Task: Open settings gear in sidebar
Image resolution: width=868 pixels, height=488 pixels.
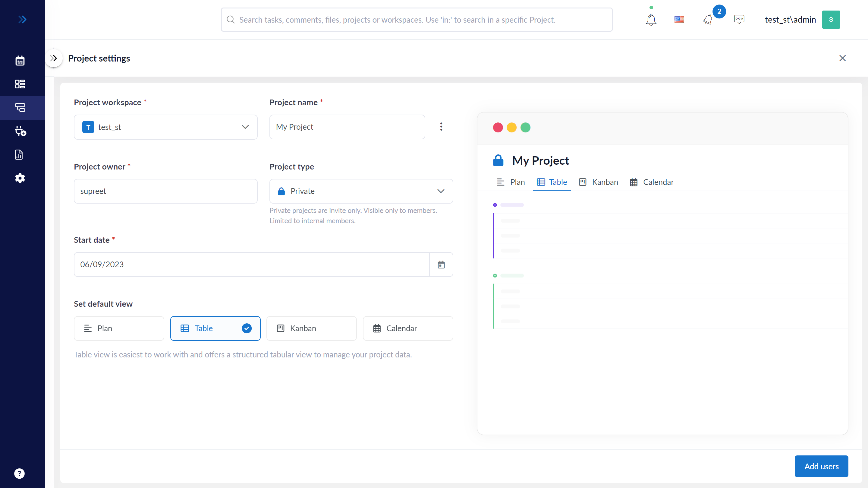Action: coord(20,178)
